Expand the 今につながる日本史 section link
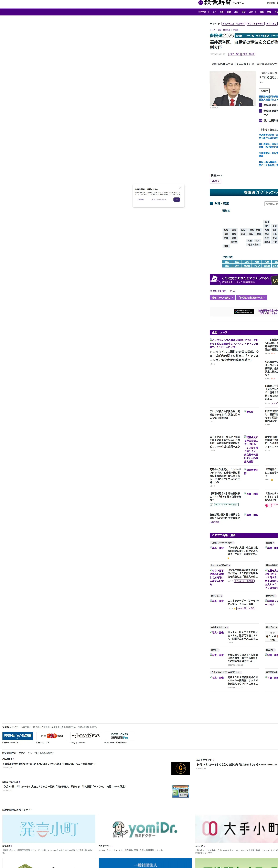Viewport: 278px width, 868px height. click(x=220, y=565)
